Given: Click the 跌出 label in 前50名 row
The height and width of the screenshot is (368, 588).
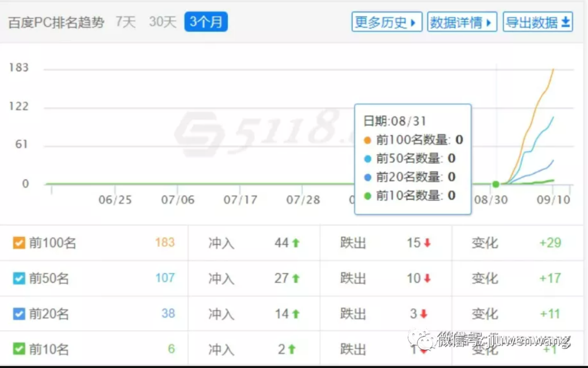Looking at the screenshot, I should pyautogui.click(x=353, y=278).
